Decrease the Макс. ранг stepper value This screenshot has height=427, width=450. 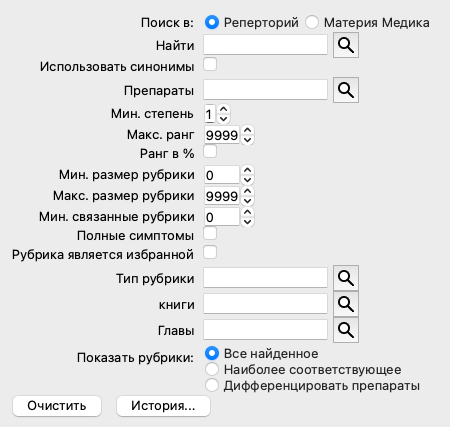pos(247,140)
